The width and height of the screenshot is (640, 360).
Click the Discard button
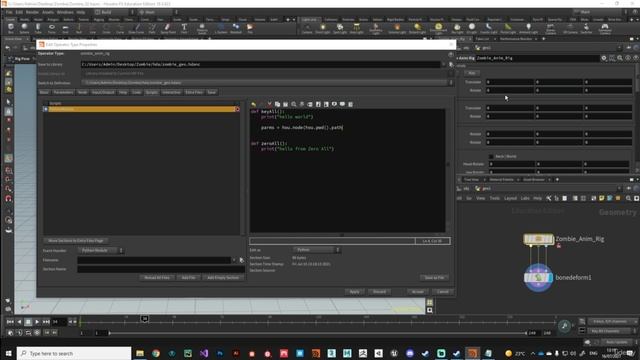(x=379, y=292)
